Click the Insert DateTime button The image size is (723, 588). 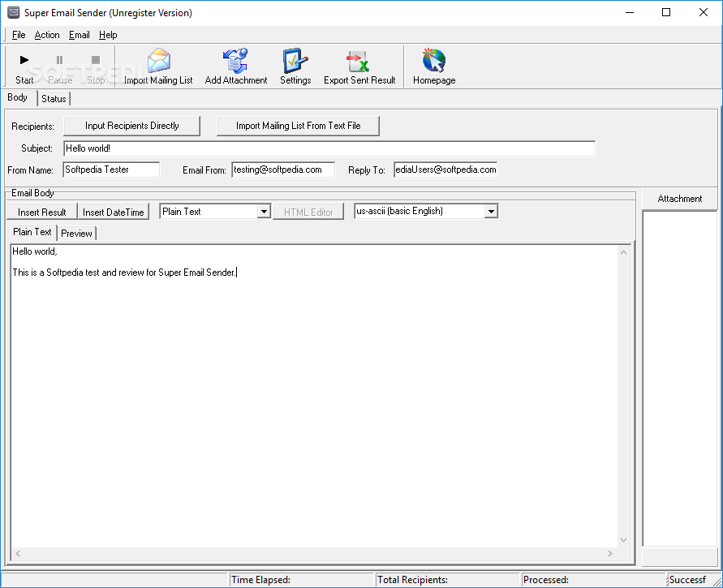[114, 212]
